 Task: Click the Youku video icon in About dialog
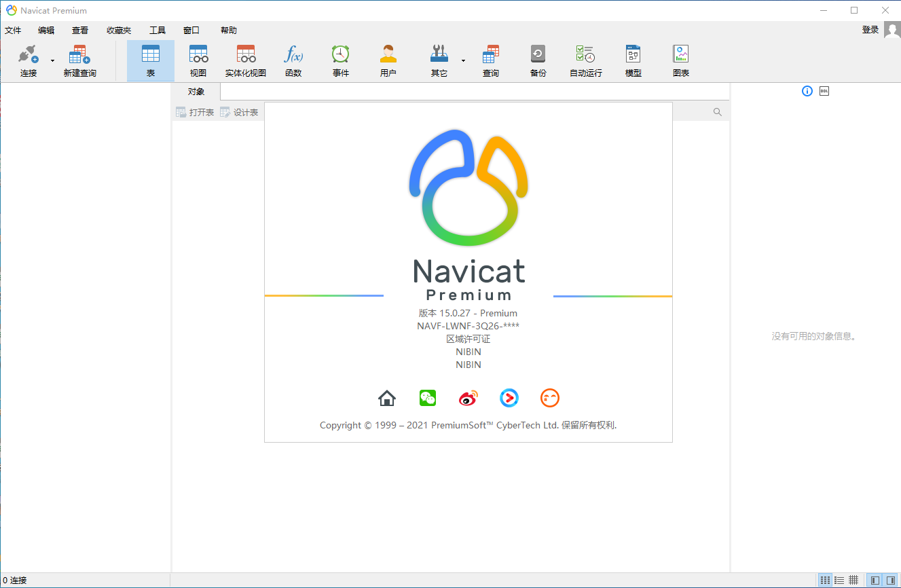click(x=509, y=398)
